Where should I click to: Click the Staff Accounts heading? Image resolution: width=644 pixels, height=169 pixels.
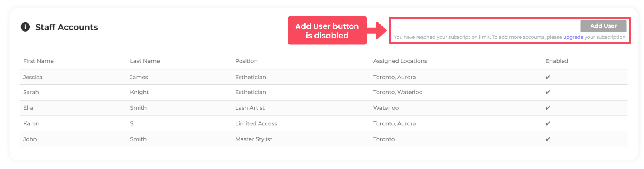[67, 27]
